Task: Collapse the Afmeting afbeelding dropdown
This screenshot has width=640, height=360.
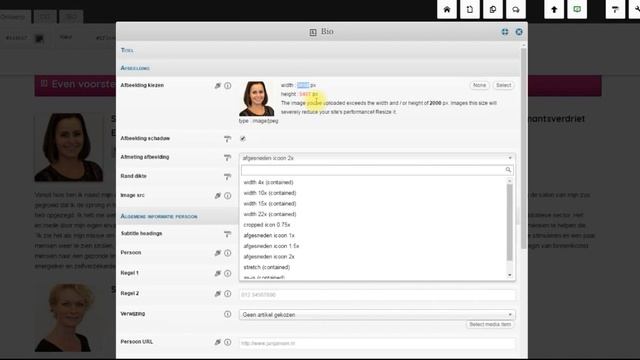Action: tap(377, 158)
